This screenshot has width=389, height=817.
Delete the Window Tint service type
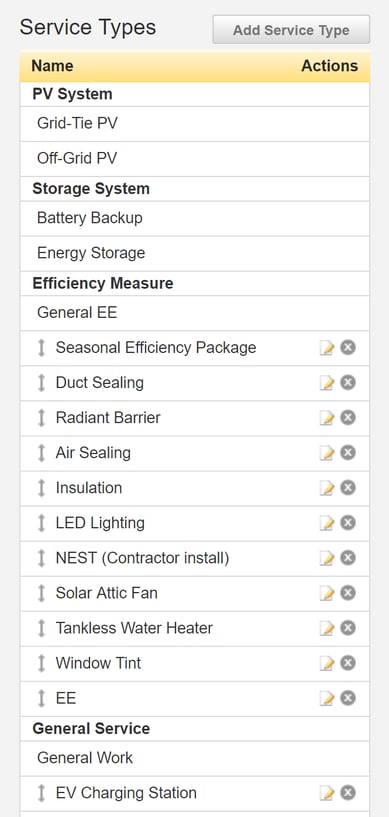point(348,663)
